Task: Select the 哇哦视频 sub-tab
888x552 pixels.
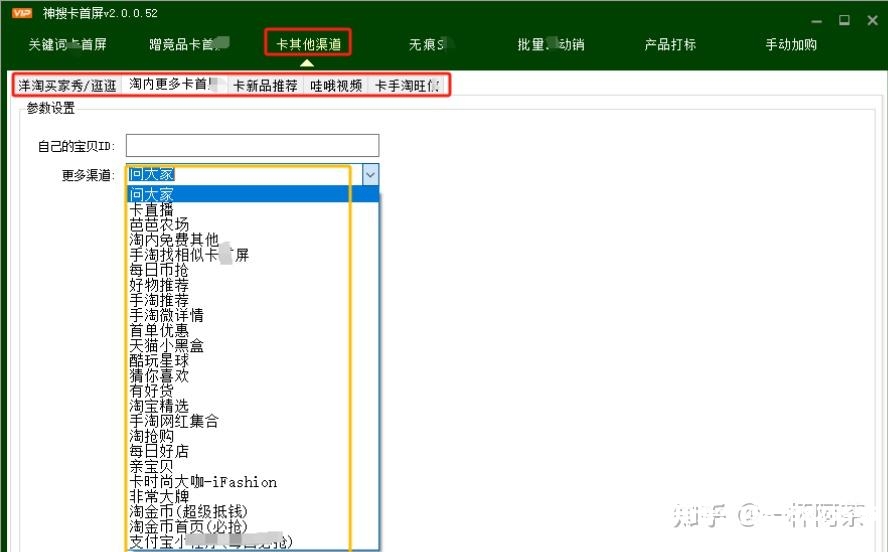Action: [336, 86]
